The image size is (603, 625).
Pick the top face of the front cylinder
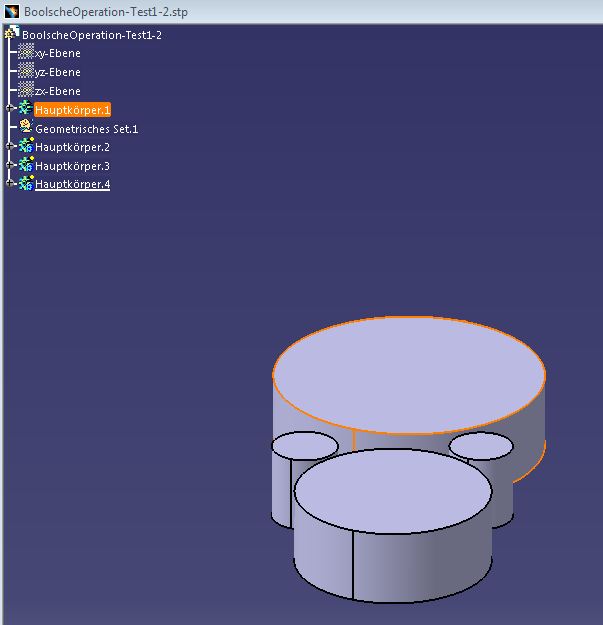click(393, 491)
